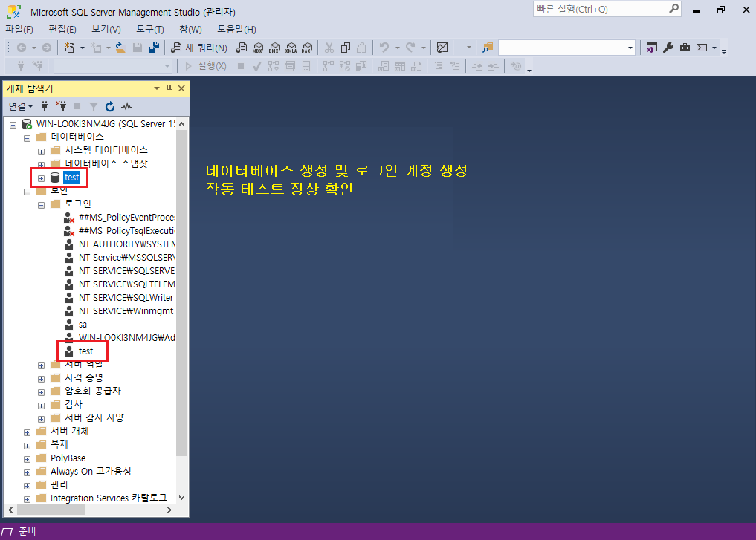This screenshot has width=756, height=540.
Task: Click the XMLA query icon
Action: (291, 48)
